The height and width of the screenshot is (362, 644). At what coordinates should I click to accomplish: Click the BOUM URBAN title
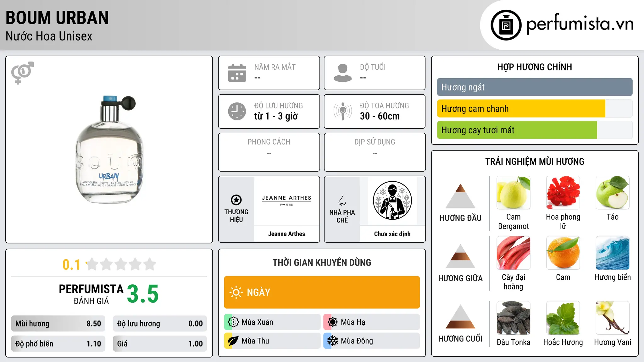(x=57, y=18)
